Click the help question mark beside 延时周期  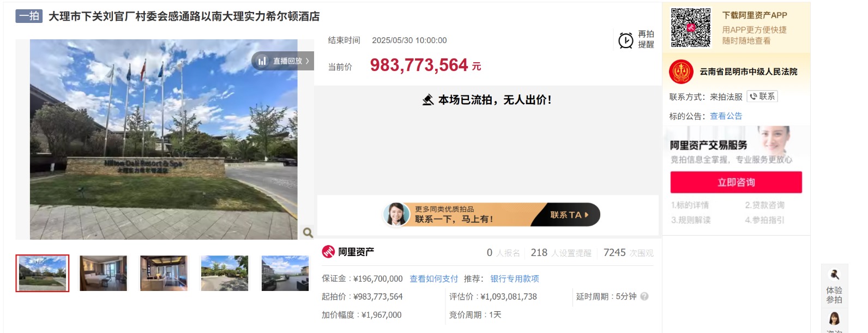[644, 296]
